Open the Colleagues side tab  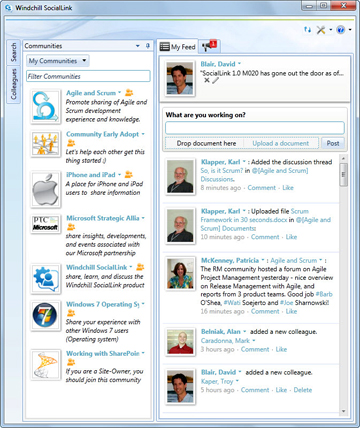13,84
